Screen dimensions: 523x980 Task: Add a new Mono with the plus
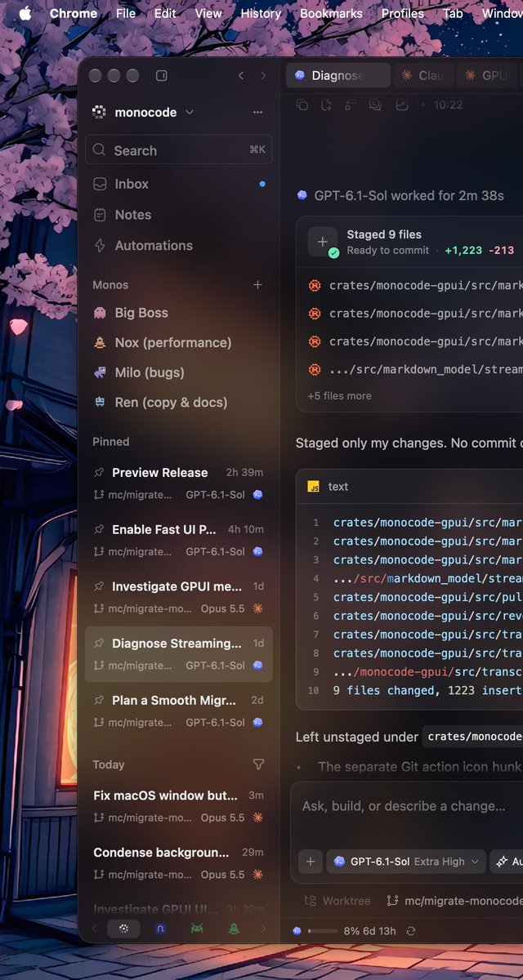(x=258, y=284)
